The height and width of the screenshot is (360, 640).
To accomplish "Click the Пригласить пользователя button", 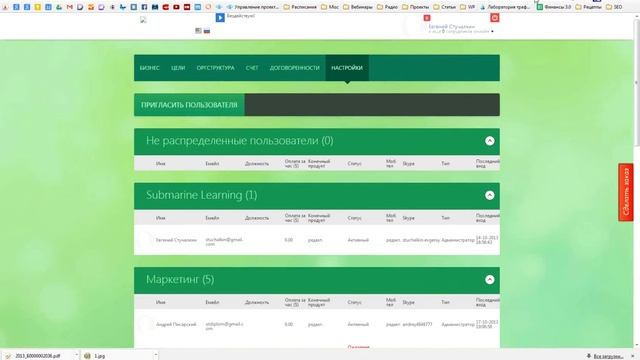I will [x=189, y=105].
